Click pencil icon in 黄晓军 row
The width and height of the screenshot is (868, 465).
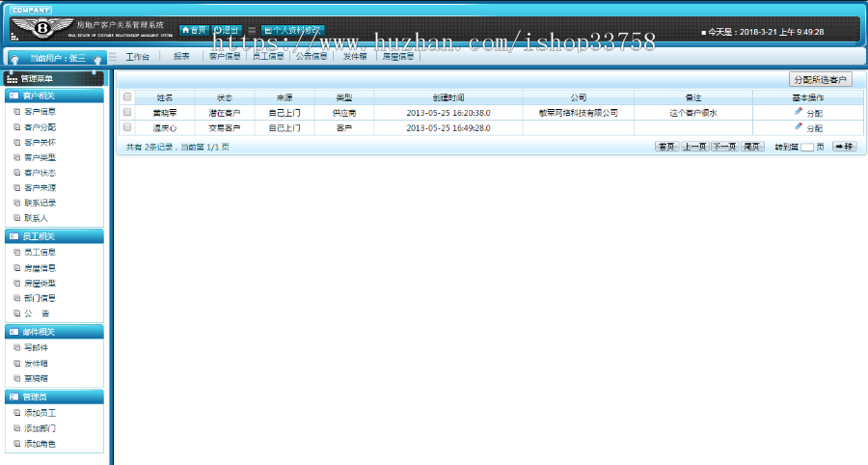pyautogui.click(x=799, y=111)
